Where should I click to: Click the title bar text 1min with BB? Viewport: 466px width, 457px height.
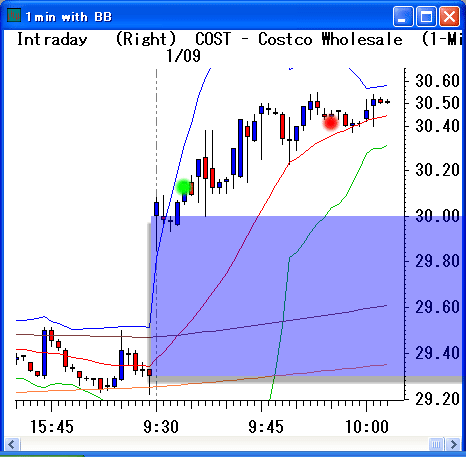click(x=69, y=17)
